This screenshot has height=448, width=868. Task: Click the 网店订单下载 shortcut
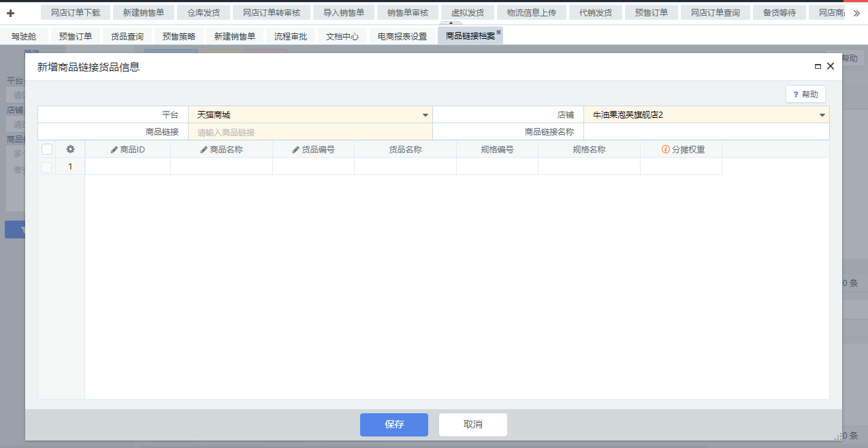coord(76,13)
